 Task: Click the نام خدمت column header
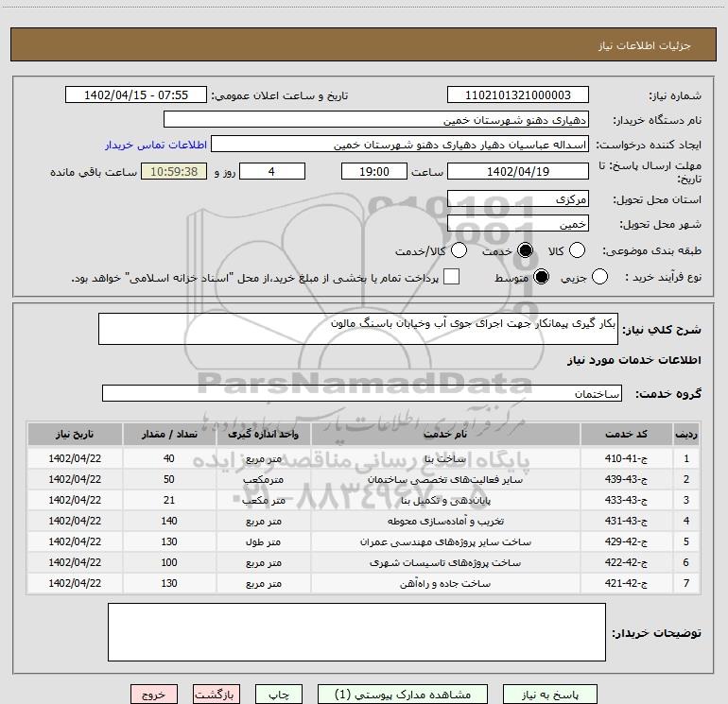[x=445, y=434]
